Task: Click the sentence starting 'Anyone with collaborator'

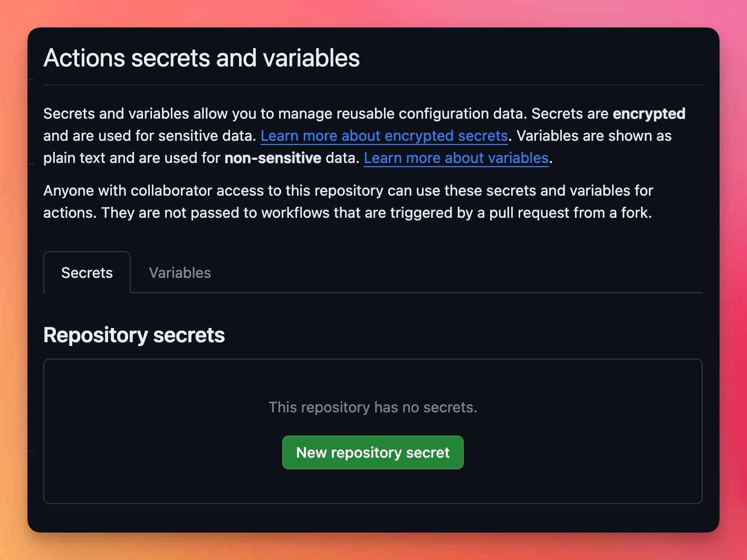Action: (348, 191)
